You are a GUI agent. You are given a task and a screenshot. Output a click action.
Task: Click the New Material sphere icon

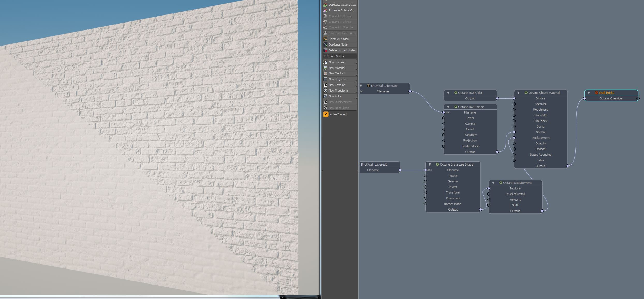coord(325,68)
